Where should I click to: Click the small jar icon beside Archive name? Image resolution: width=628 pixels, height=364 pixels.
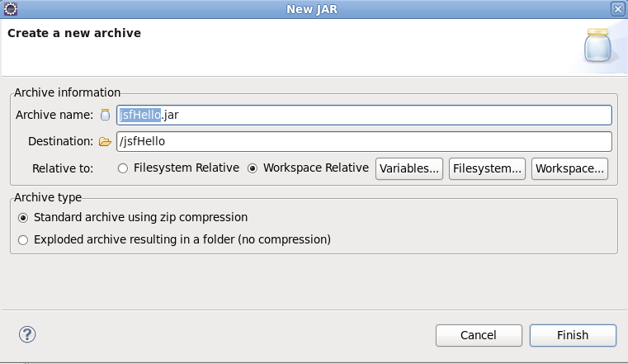click(105, 116)
